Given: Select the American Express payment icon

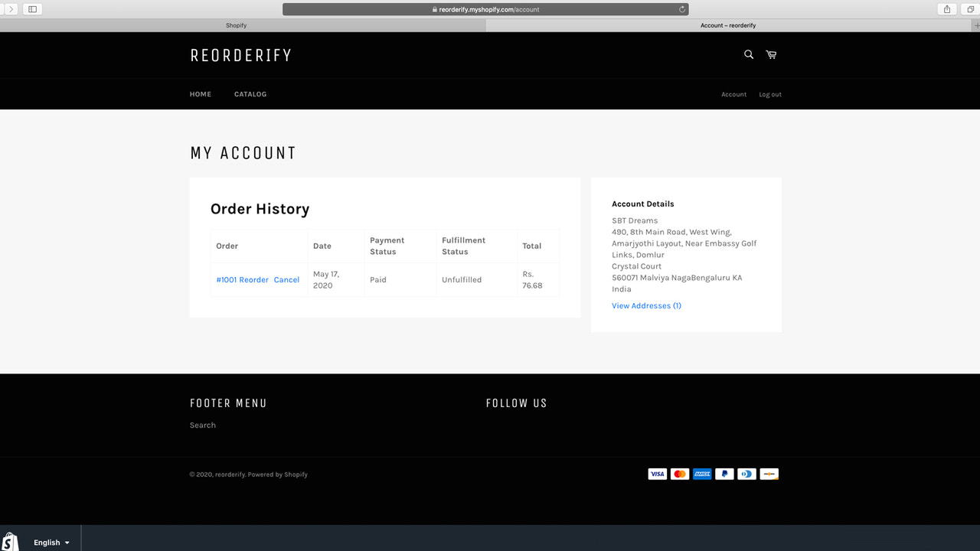Looking at the screenshot, I should (x=701, y=474).
